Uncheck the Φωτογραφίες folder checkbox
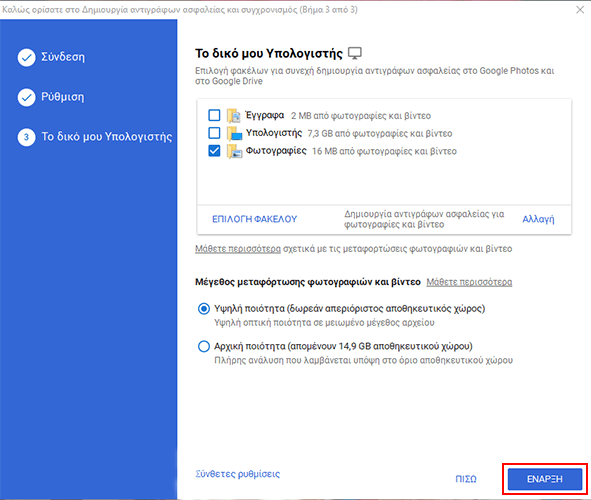 (214, 151)
